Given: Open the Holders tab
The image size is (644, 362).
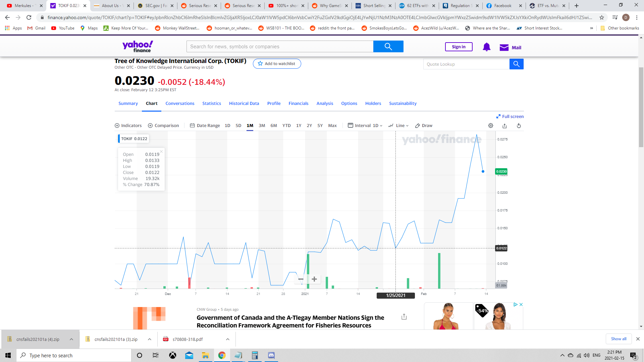Looking at the screenshot, I should 373,104.
